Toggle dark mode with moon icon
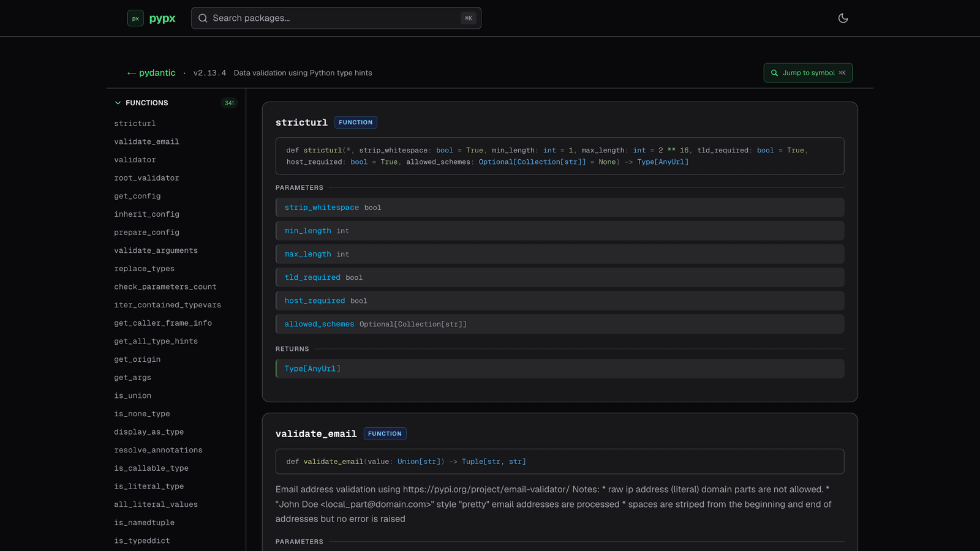980x551 pixels. [843, 18]
